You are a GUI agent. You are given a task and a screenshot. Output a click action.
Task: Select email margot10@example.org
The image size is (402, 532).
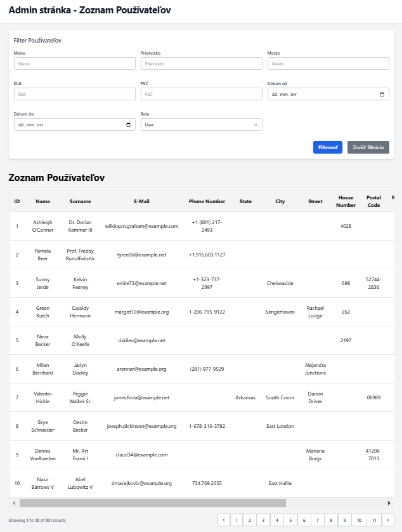pyautogui.click(x=141, y=312)
